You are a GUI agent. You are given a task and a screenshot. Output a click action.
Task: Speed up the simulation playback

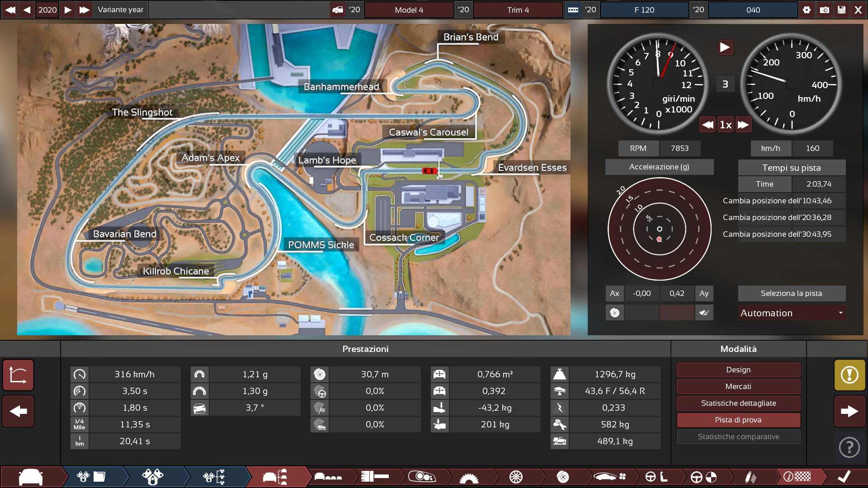point(744,125)
